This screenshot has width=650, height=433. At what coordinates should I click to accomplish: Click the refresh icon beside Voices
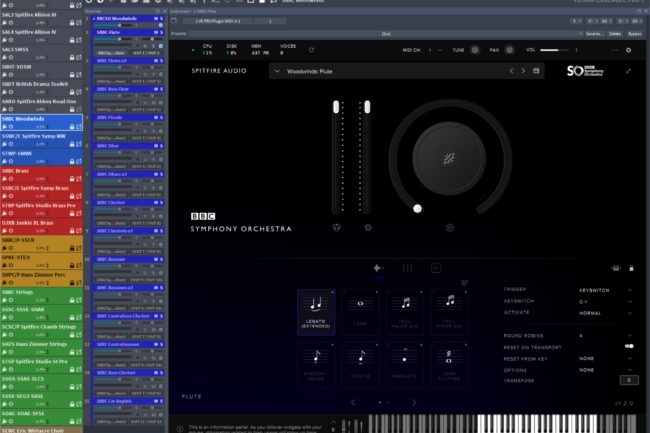312,49
